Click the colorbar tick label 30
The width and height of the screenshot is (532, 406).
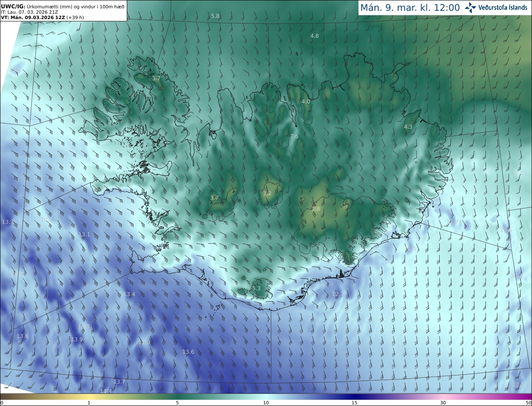(443, 403)
